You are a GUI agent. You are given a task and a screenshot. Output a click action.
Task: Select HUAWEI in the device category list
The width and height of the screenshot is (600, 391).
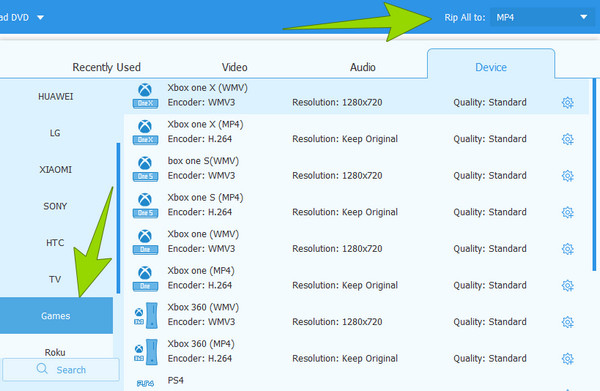[x=55, y=96]
